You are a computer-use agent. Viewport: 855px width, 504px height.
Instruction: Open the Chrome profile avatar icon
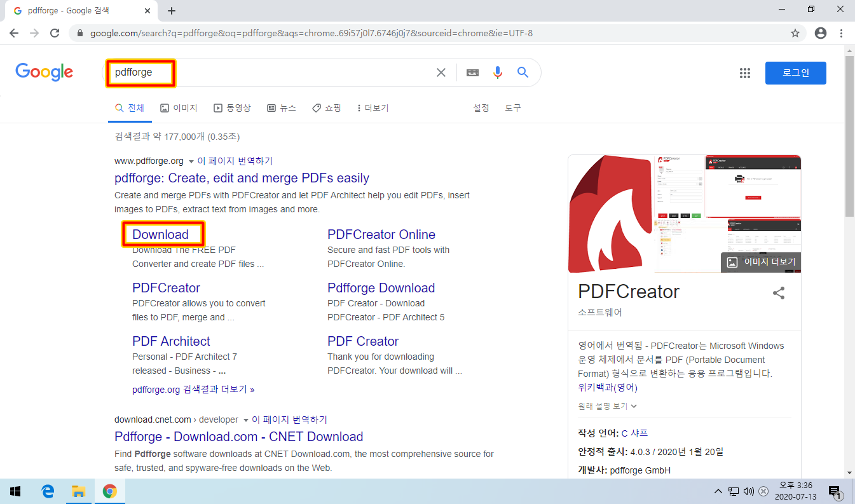[x=821, y=33]
